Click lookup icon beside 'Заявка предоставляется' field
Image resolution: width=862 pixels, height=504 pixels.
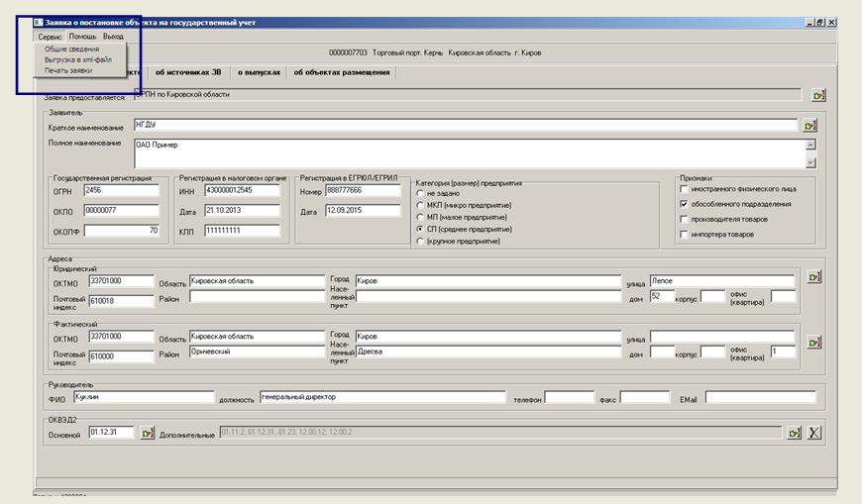pyautogui.click(x=818, y=96)
